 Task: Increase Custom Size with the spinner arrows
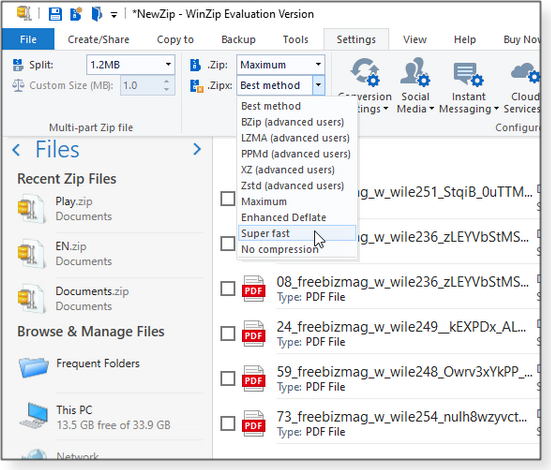[167, 81]
